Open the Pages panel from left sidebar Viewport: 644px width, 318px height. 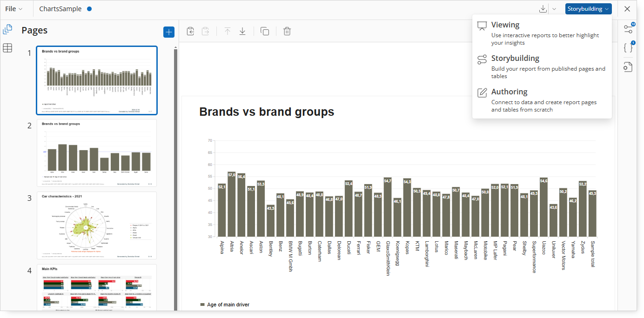click(7, 30)
